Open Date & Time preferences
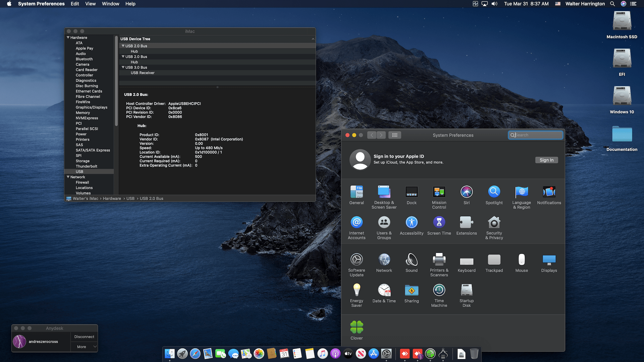 tap(384, 293)
